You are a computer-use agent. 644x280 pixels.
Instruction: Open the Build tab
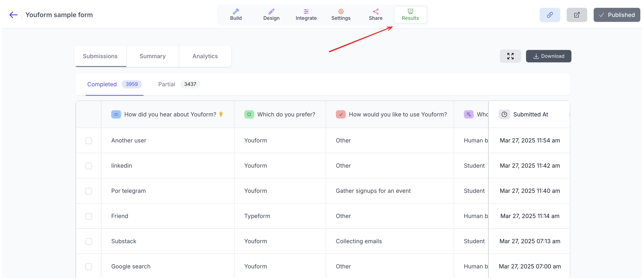pyautogui.click(x=236, y=15)
